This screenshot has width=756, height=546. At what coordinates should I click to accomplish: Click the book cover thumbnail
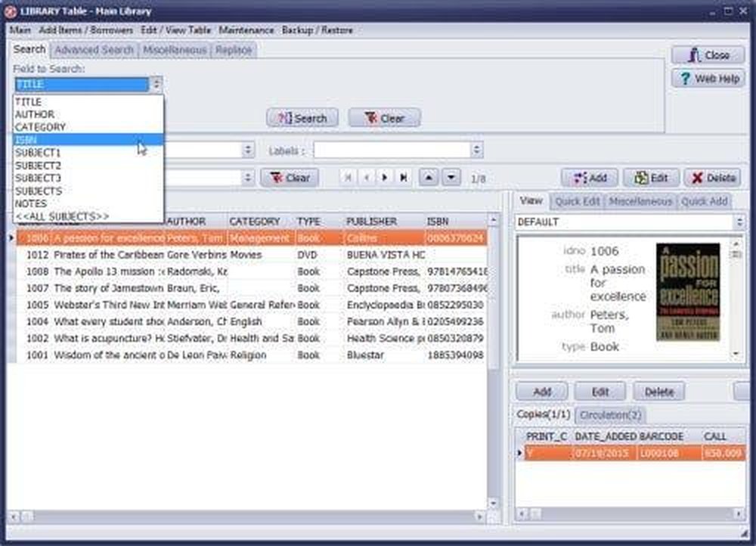point(688,293)
